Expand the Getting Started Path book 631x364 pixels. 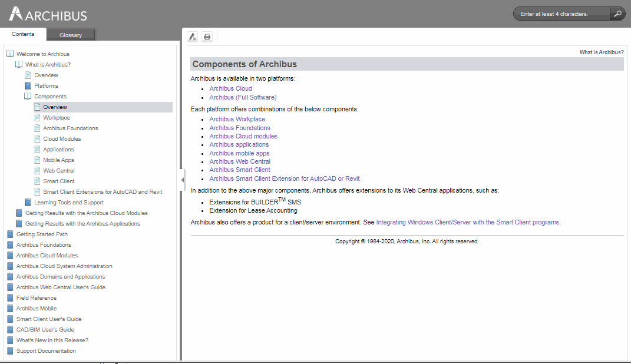(x=10, y=234)
